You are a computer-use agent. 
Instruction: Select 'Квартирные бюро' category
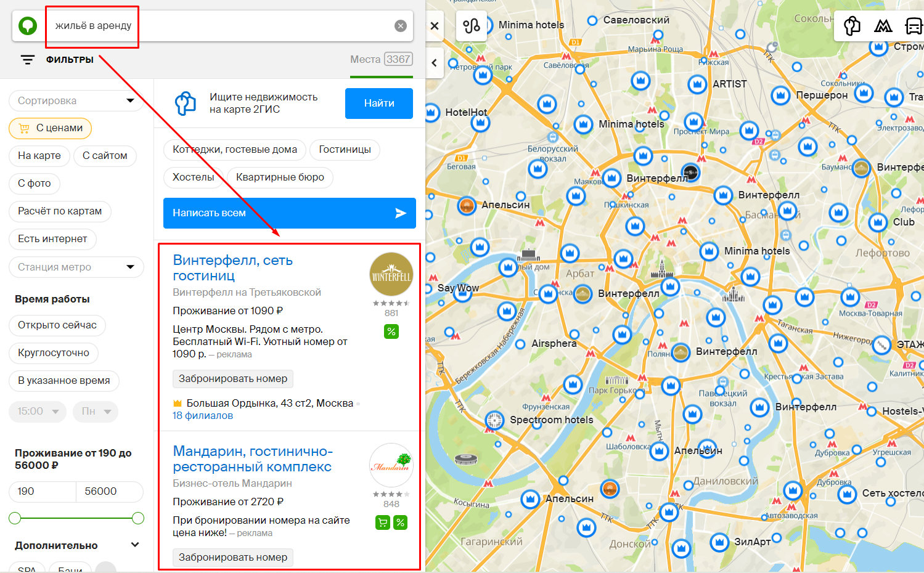coord(280,177)
